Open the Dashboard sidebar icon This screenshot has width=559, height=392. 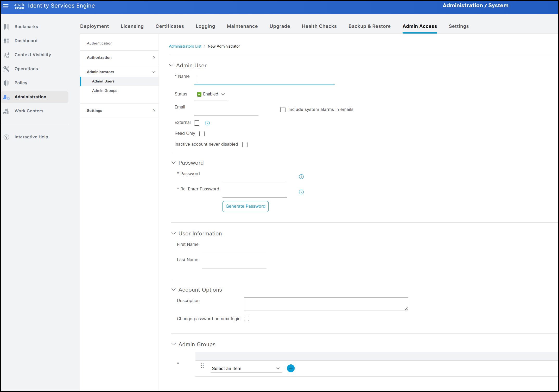[x=7, y=41]
